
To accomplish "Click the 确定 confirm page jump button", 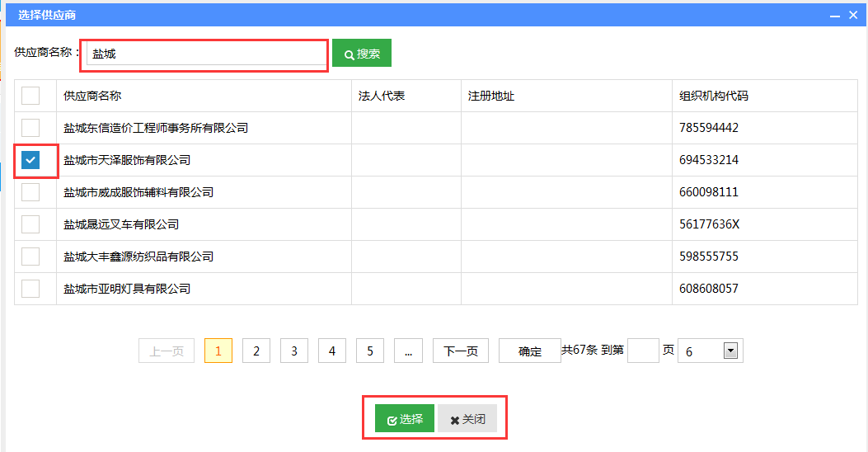I will point(530,351).
